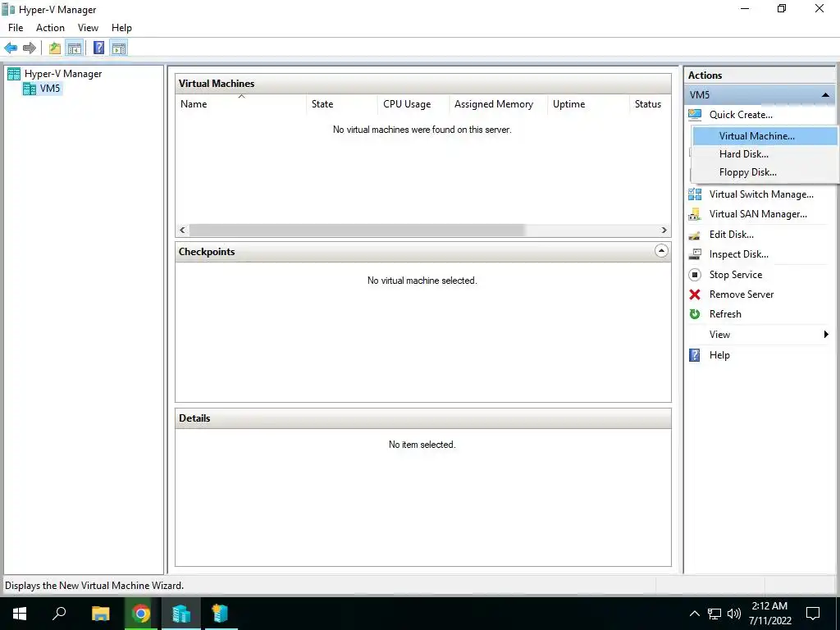Click the Stop Service icon
The image size is (840, 630).
695,275
